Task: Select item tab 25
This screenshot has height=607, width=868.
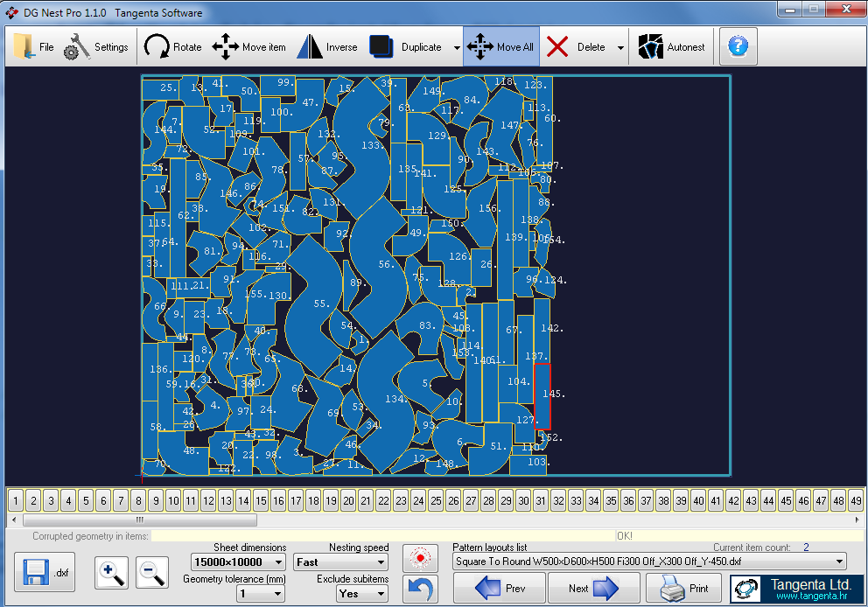Action: [x=436, y=501]
